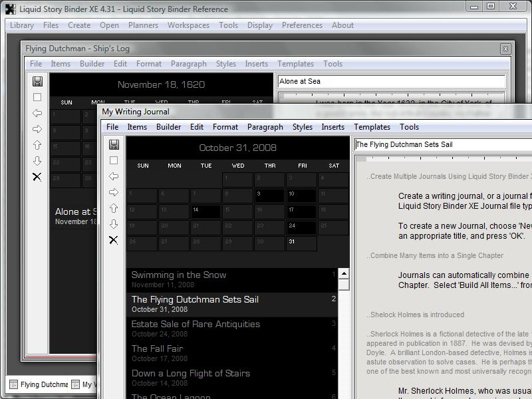Open the Planners menu in the main menu bar

(143, 25)
